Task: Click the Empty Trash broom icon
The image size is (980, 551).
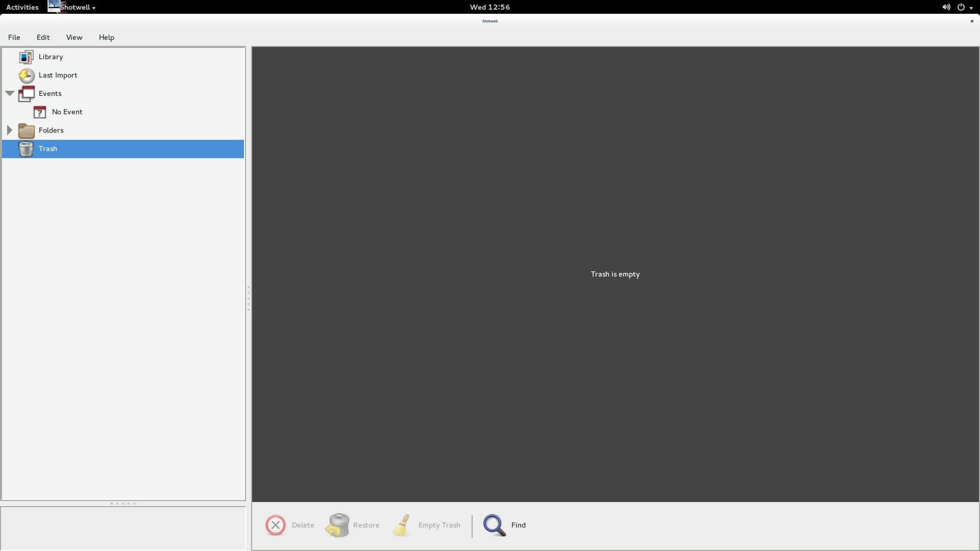Action: [402, 525]
